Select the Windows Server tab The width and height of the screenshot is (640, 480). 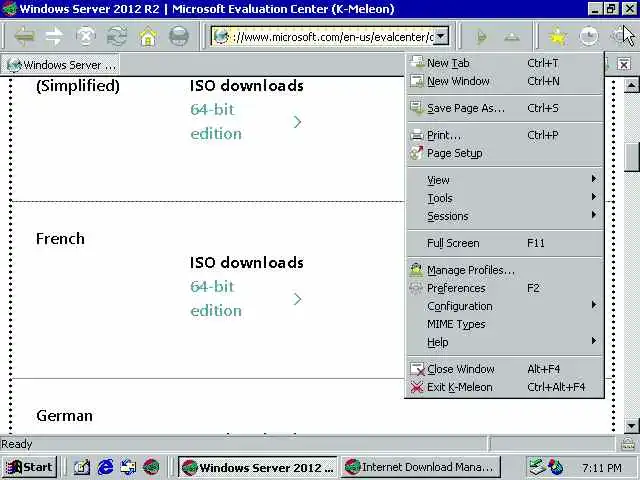click(x=61, y=64)
